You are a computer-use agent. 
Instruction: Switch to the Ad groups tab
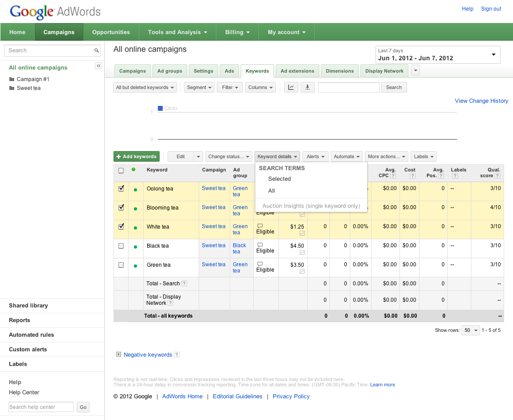click(170, 71)
